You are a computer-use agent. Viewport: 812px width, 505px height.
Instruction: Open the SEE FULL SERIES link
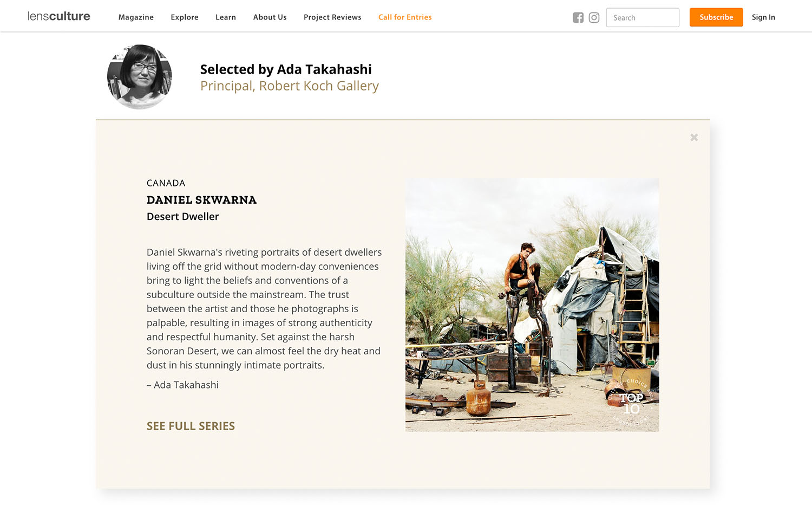[191, 426]
